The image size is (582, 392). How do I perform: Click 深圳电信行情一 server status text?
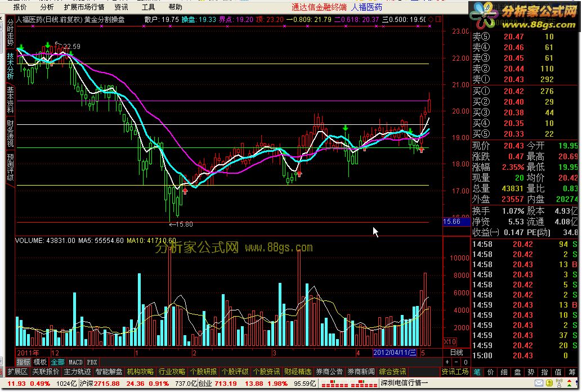[405, 383]
